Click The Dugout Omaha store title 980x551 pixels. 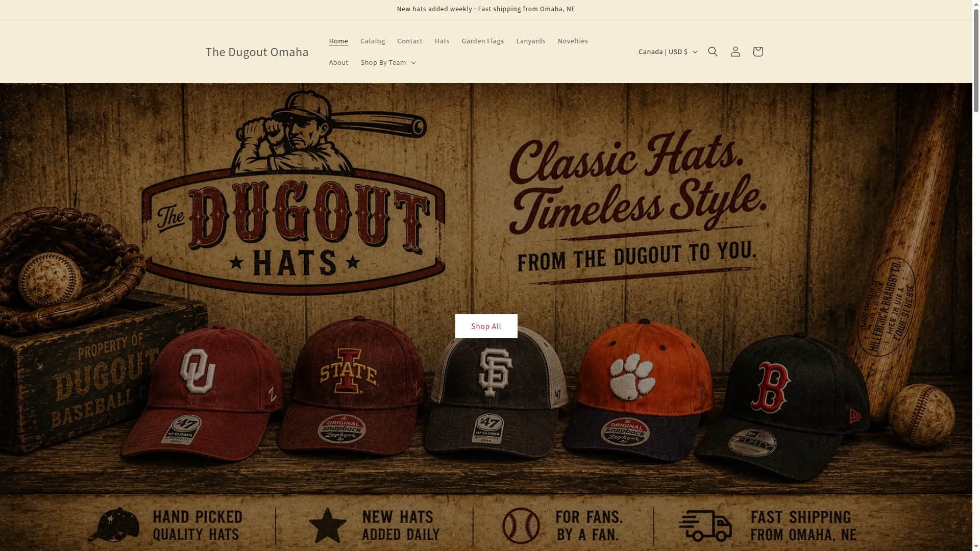(x=257, y=52)
